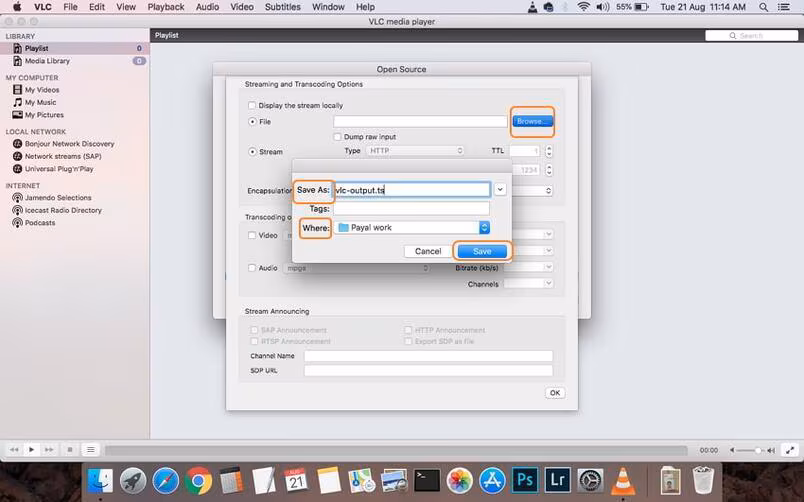Click Cancel in the save dialog
Image resolution: width=804 pixels, height=502 pixels.
[x=428, y=251]
